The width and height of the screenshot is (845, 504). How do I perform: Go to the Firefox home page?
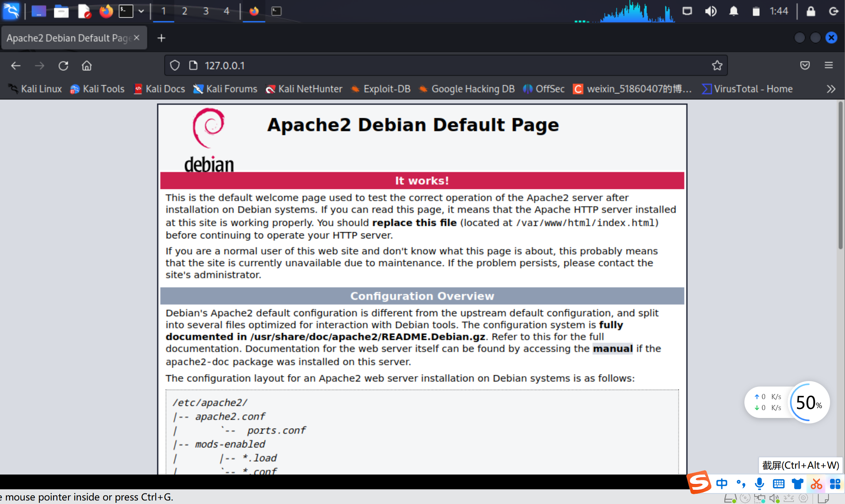[x=86, y=66]
